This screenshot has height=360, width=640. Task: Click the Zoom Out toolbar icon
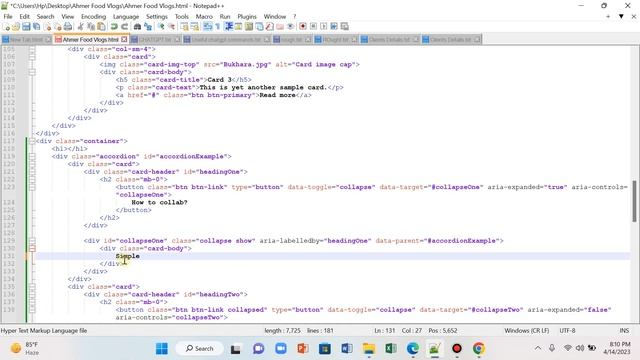[171, 27]
